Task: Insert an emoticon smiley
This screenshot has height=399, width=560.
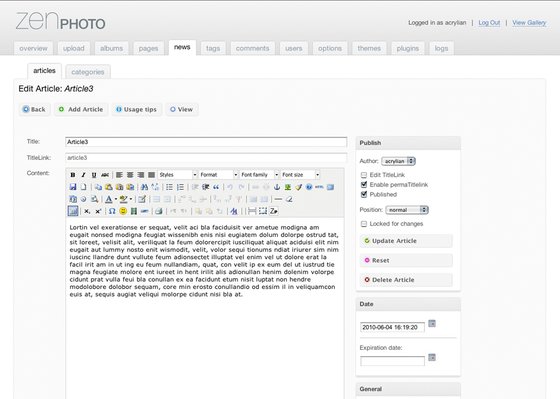Action: click(x=123, y=211)
